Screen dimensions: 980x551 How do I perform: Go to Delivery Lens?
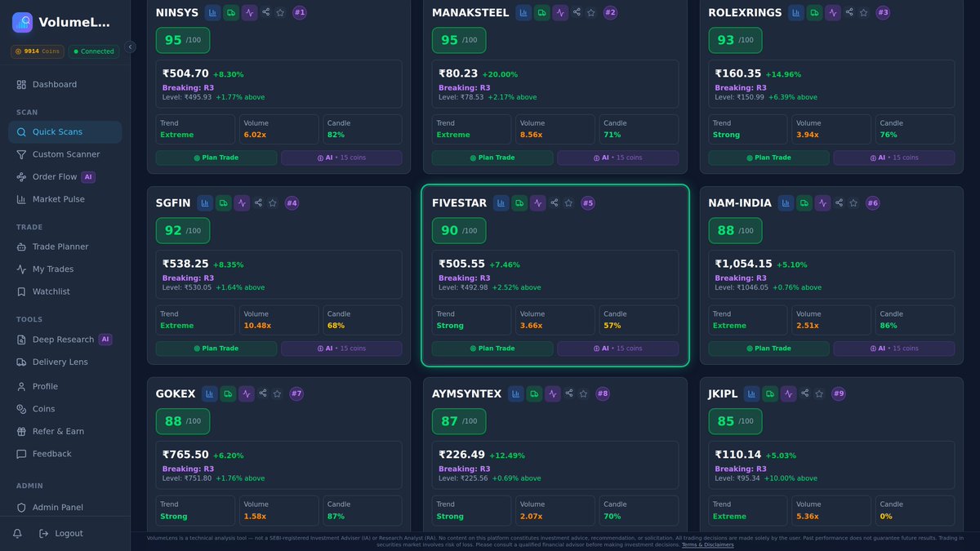(x=65, y=362)
